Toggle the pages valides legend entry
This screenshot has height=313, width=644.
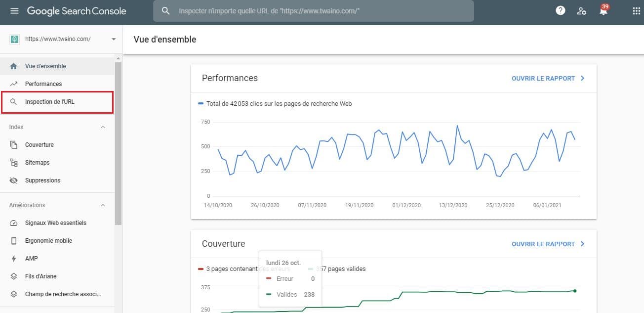pos(337,269)
